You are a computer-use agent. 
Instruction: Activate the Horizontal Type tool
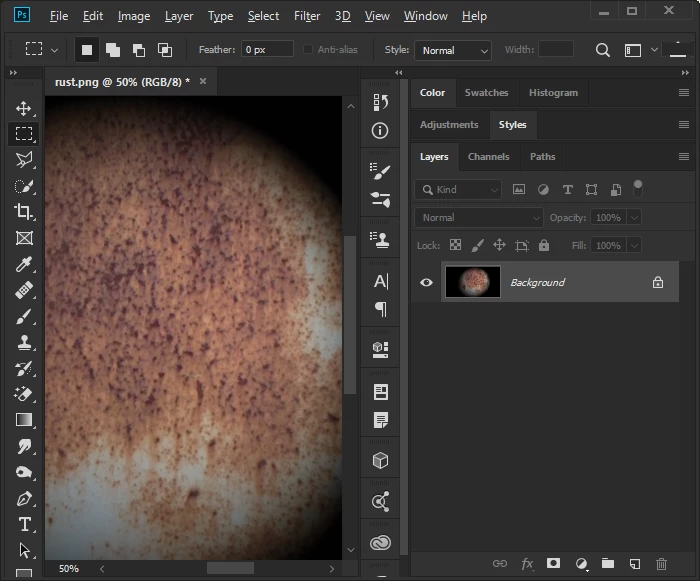point(24,524)
